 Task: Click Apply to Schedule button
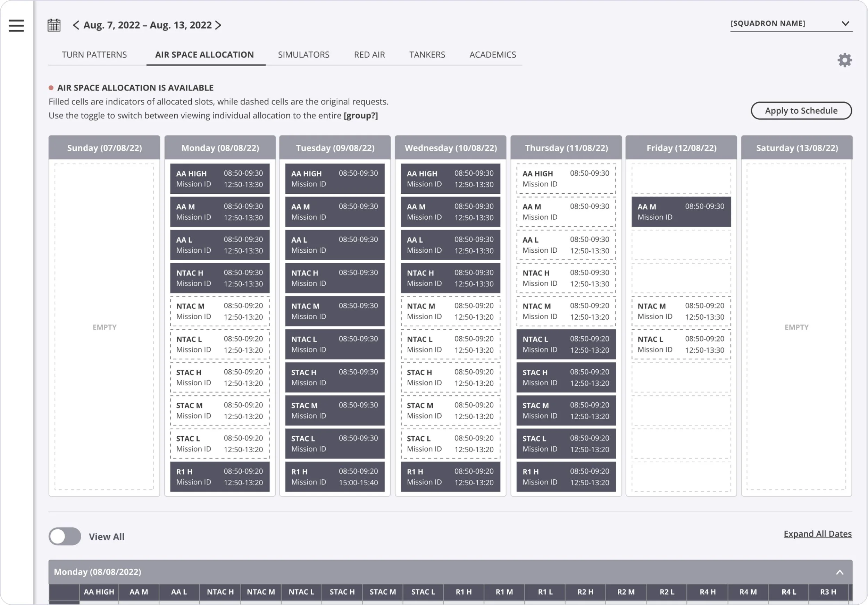(x=801, y=110)
